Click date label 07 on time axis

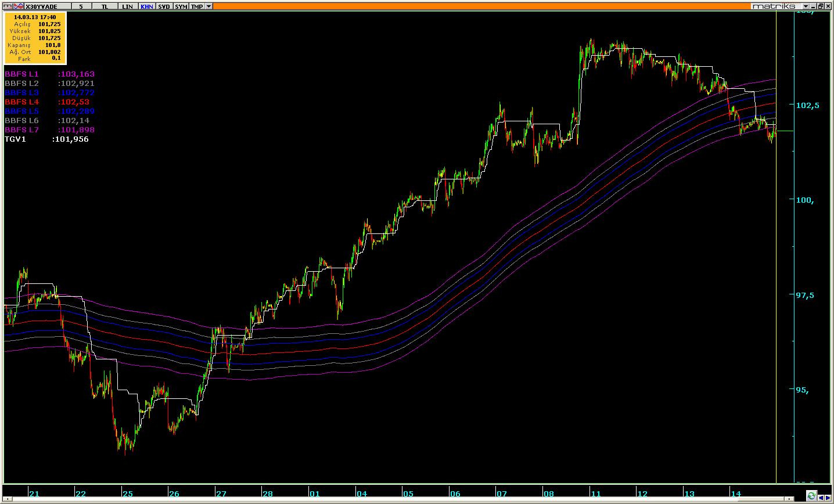pyautogui.click(x=501, y=494)
